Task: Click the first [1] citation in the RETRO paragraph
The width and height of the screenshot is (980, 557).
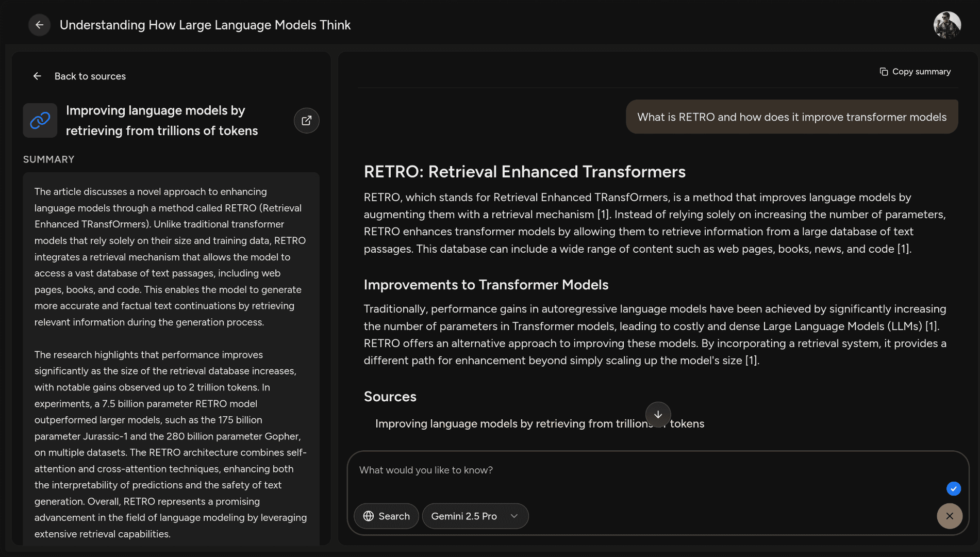Action: tap(603, 215)
